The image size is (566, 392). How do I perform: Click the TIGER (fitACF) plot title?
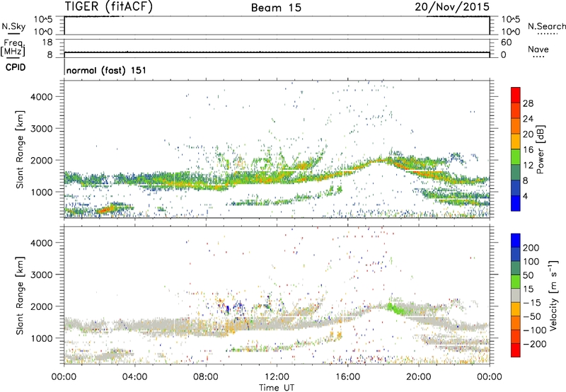click(x=109, y=6)
